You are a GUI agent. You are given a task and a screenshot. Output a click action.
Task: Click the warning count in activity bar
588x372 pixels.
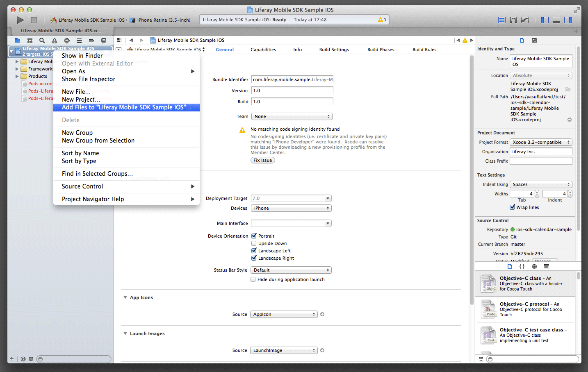coord(382,20)
